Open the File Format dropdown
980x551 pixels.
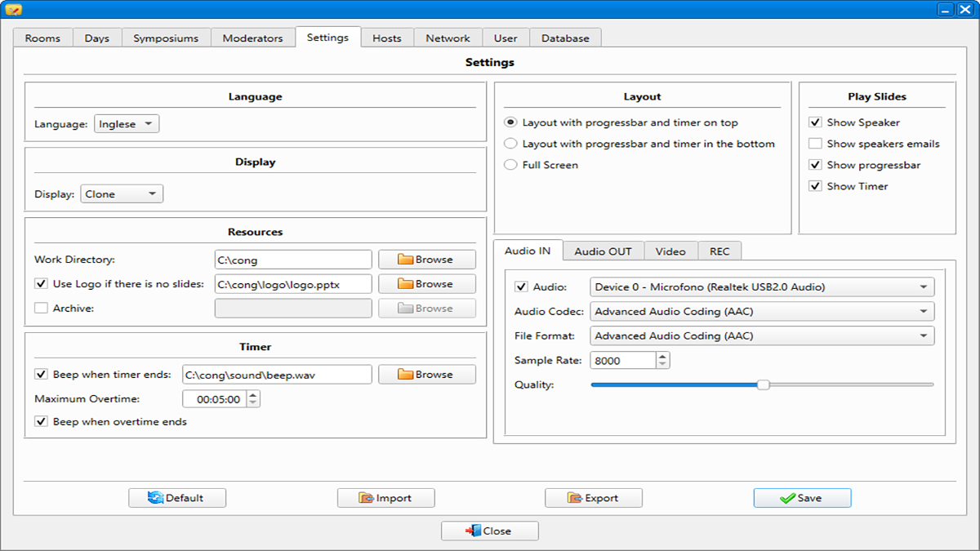[x=763, y=336]
